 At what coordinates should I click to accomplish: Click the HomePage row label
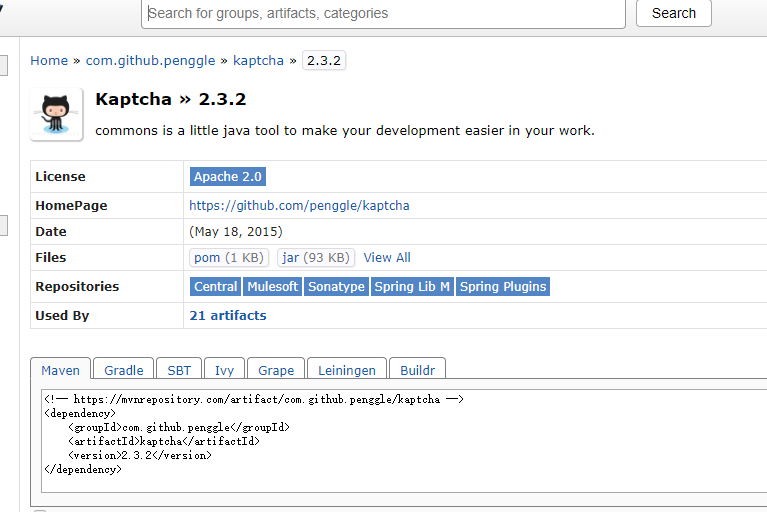[x=71, y=205]
